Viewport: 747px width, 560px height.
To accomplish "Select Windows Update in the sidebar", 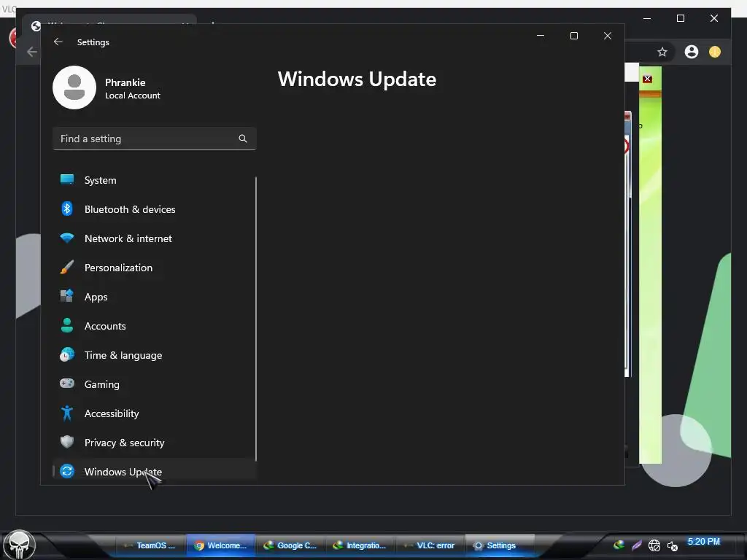I will pos(154,472).
